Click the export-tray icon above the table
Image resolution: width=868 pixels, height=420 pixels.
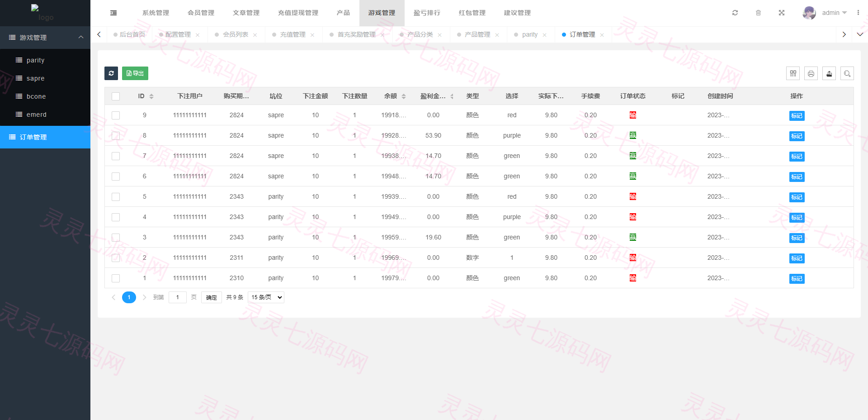pos(829,73)
